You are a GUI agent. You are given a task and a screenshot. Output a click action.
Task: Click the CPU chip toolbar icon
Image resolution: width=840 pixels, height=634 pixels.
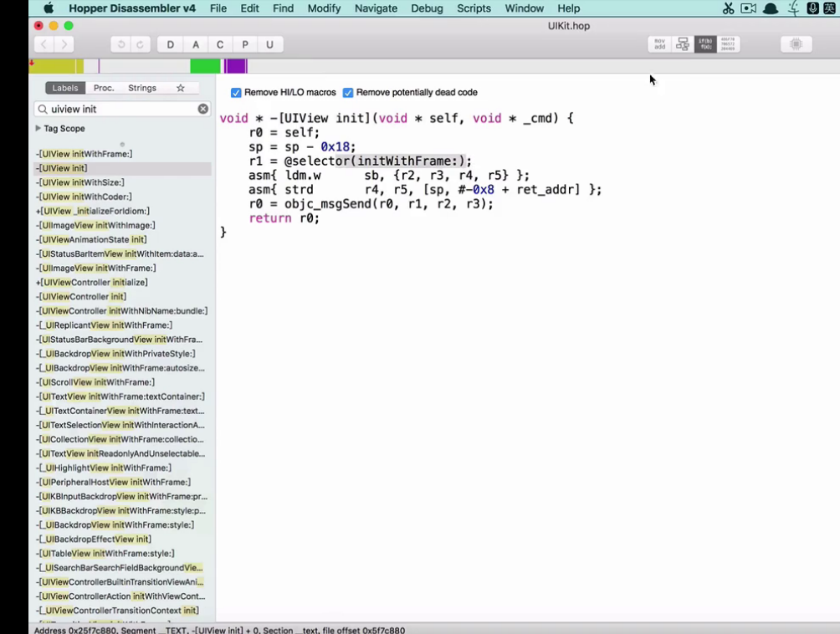[796, 43]
